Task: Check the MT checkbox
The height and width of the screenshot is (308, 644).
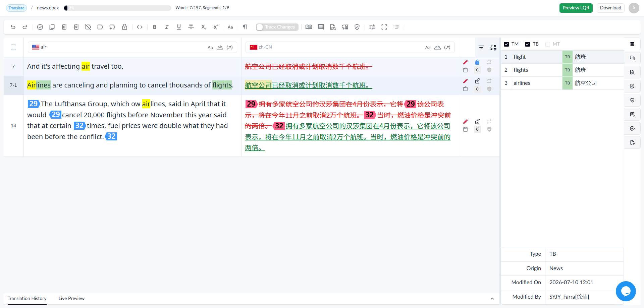Action: 548,44
